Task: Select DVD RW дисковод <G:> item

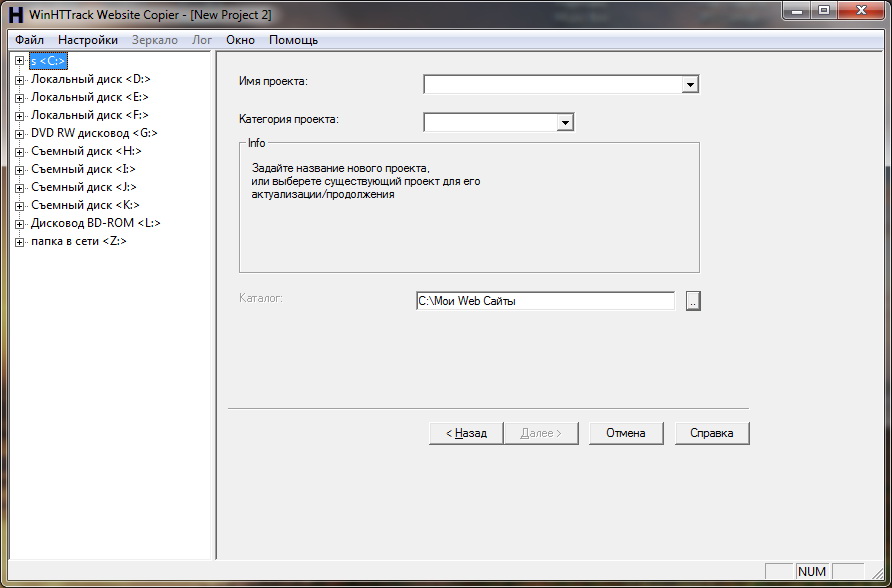Action: [x=94, y=133]
